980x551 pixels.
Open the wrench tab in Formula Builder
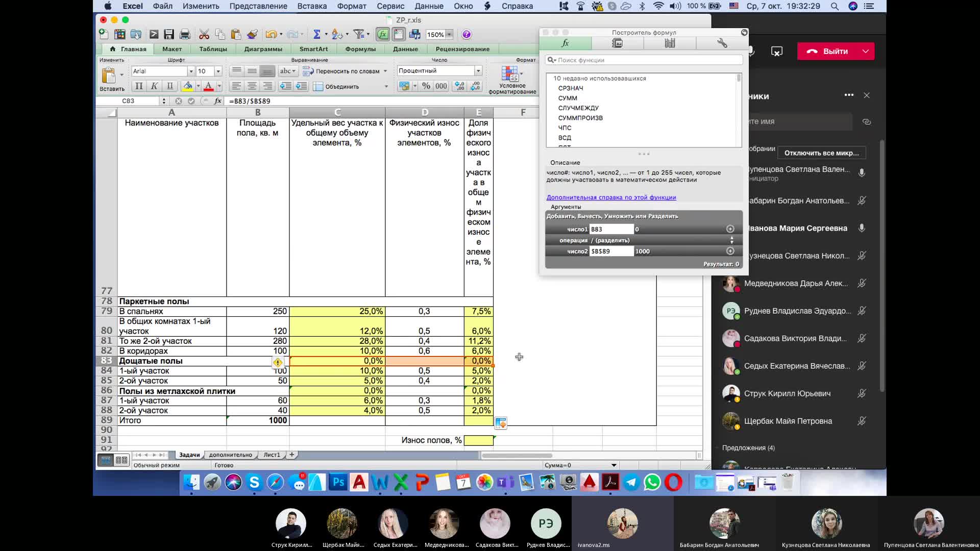[722, 43]
